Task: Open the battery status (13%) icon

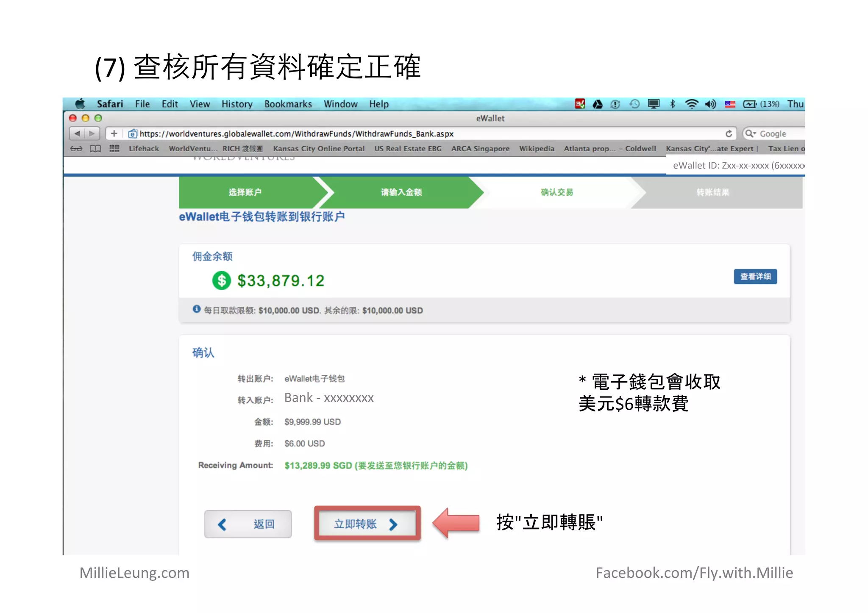Action: (761, 104)
